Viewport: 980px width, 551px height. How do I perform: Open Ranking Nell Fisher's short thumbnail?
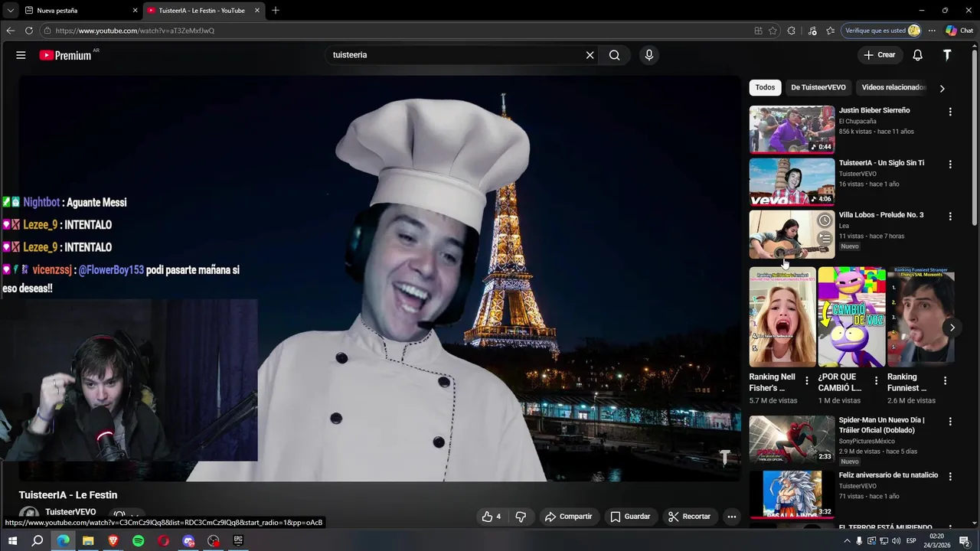point(782,317)
